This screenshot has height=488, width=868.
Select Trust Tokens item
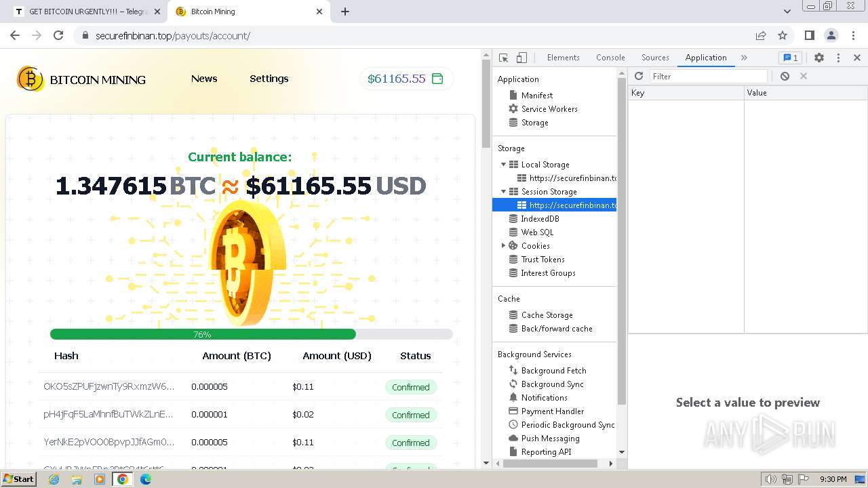[x=542, y=260]
